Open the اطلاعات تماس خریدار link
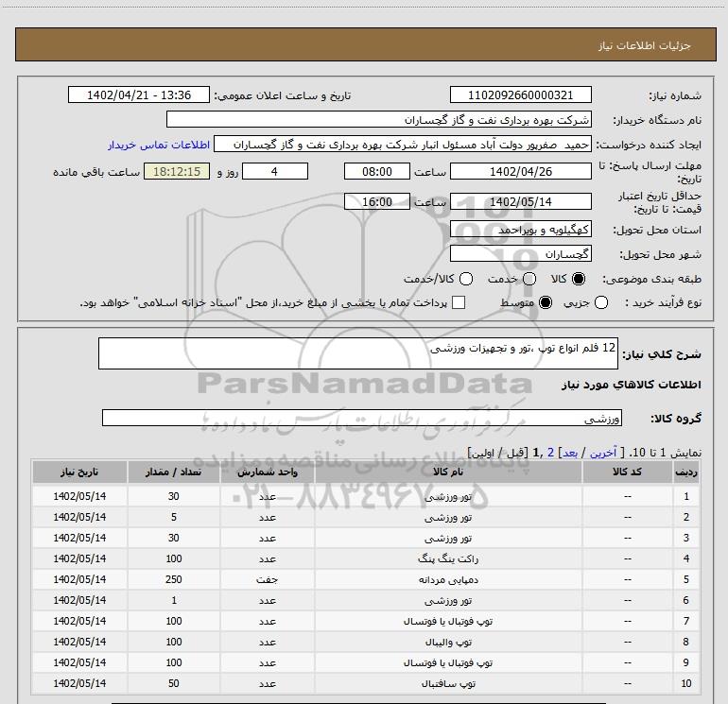 point(159,145)
